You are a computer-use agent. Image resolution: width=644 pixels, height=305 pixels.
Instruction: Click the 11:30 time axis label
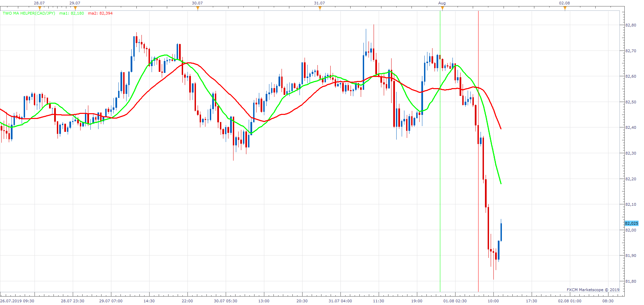[x=379, y=301]
